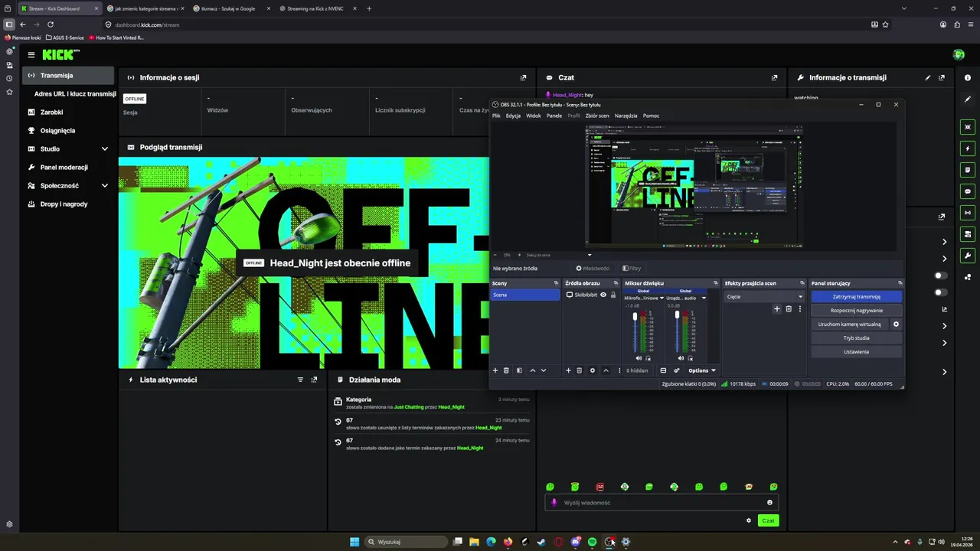
Task: Click the user avatar in Kick header
Action: pyautogui.click(x=959, y=54)
